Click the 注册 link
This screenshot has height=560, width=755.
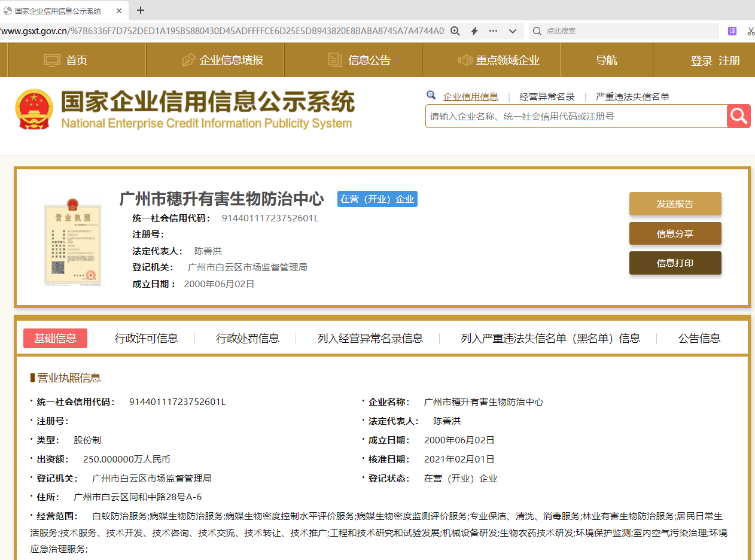729,61
